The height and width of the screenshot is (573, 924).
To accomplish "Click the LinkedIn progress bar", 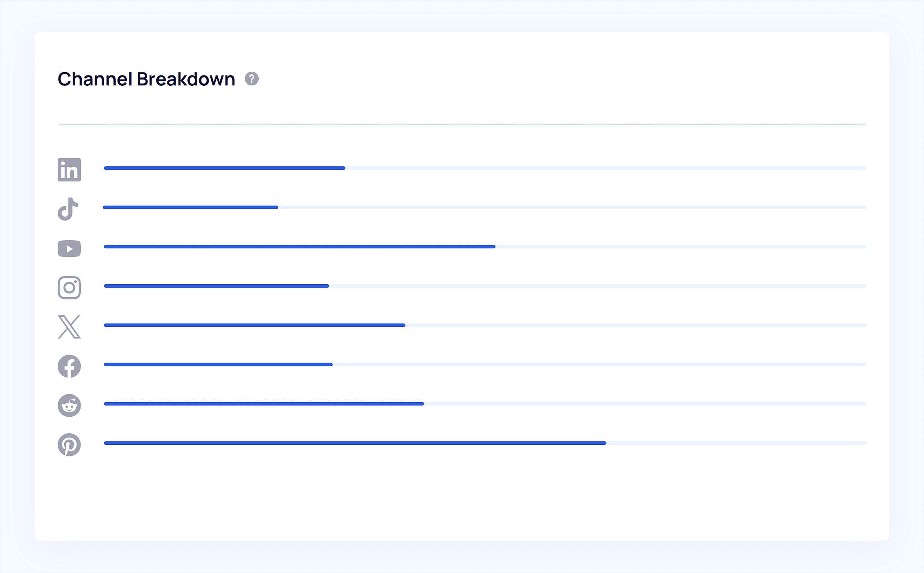I will [485, 168].
